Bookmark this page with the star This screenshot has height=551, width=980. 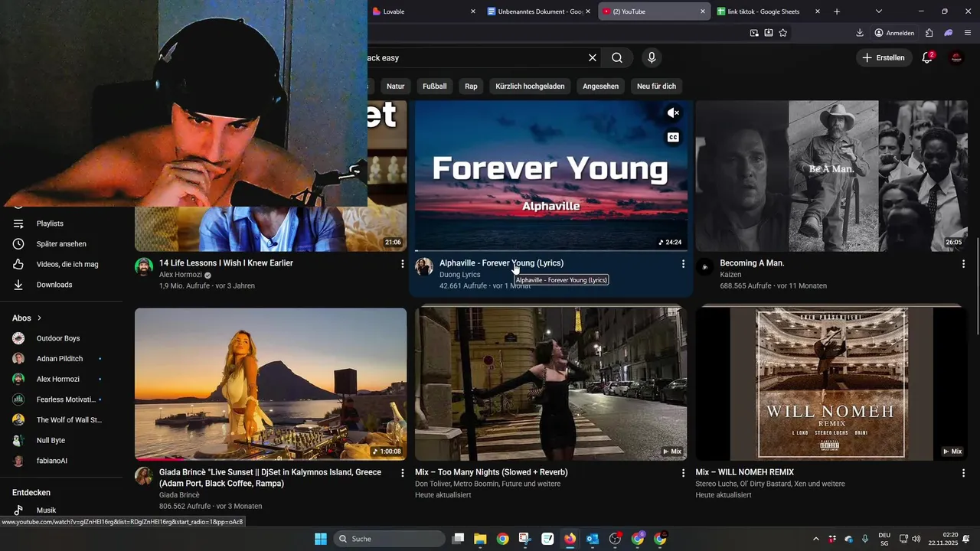783,33
